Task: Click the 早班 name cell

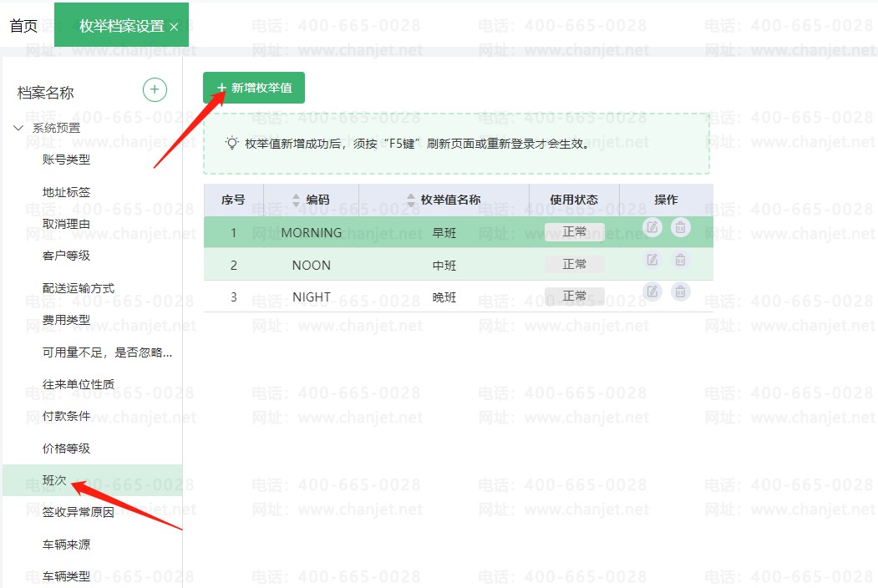Action: click(444, 233)
